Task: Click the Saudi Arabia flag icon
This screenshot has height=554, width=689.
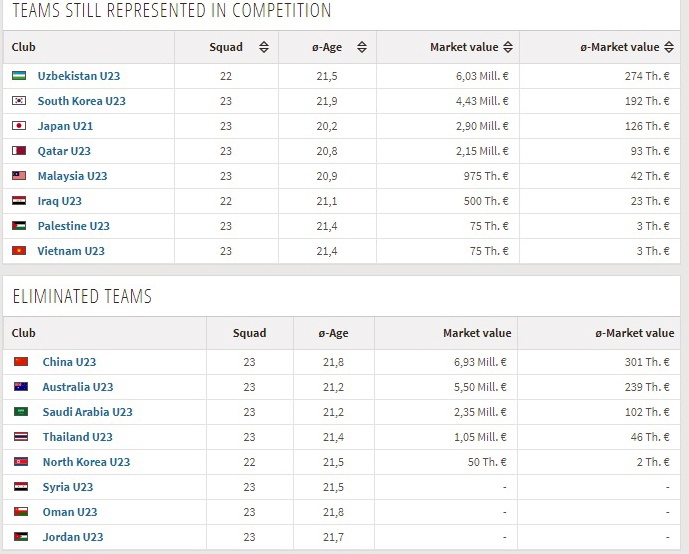Action: 21,412
